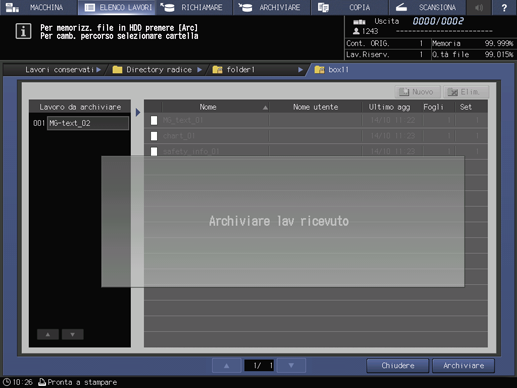
Task: Click the Lavoro da archiviare header
Action: pyautogui.click(x=80, y=107)
